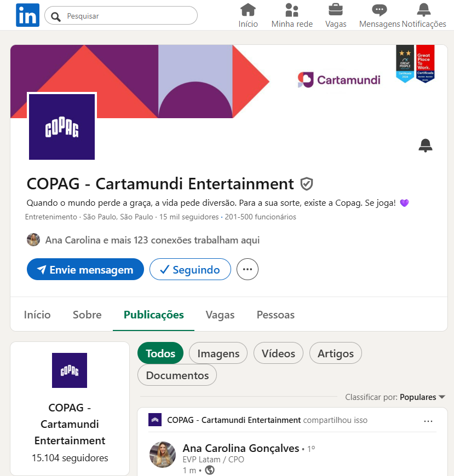454x476 pixels.
Task: Click the COPAG sidebar card logo
Action: click(70, 370)
